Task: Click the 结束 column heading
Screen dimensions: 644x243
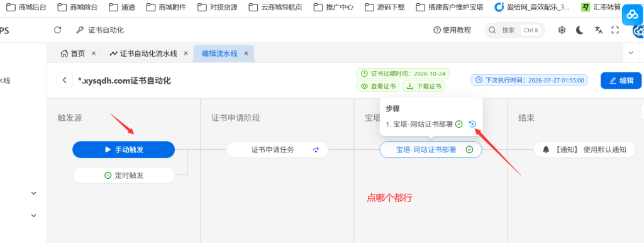Action: click(526, 118)
